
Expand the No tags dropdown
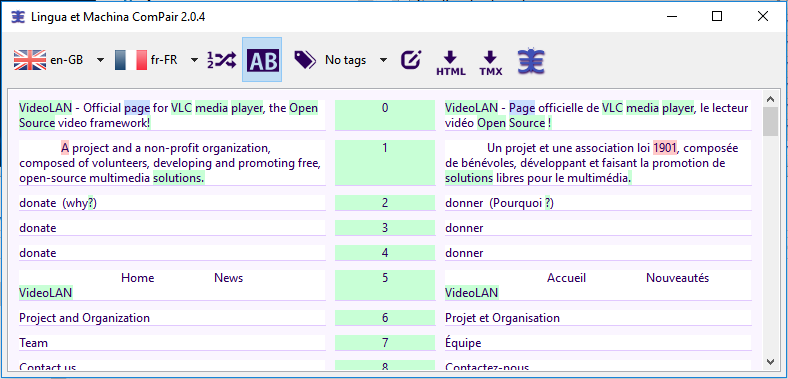383,60
